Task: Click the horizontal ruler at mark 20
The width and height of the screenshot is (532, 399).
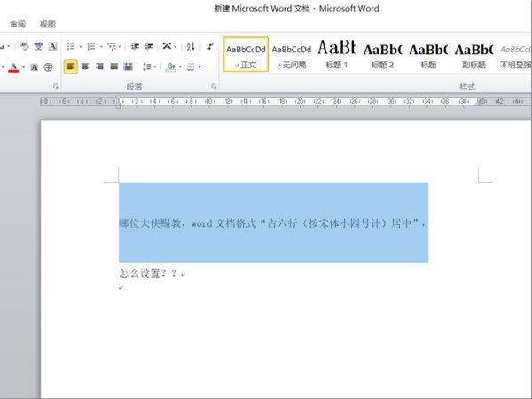Action: point(300,101)
